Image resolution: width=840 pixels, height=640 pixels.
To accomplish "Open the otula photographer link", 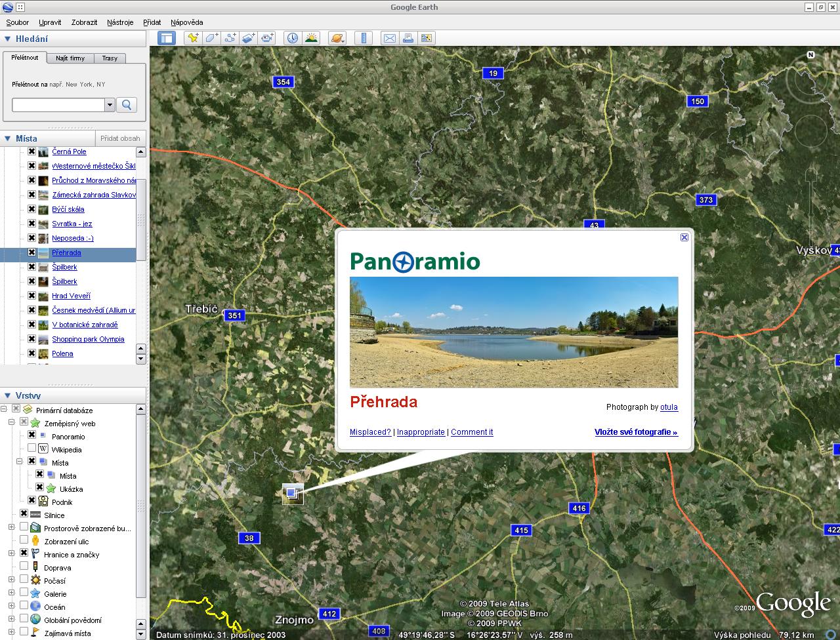I will click(669, 407).
